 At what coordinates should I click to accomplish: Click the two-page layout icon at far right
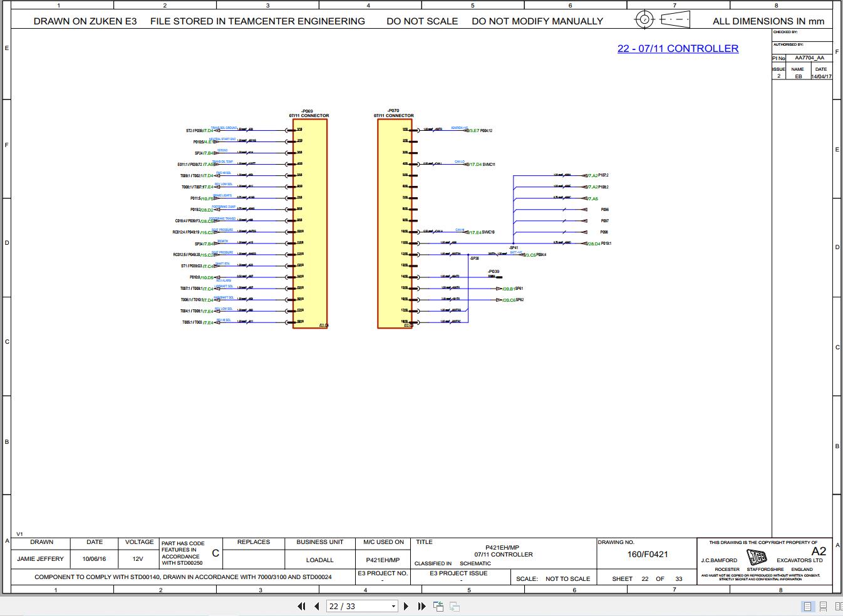tap(839, 606)
